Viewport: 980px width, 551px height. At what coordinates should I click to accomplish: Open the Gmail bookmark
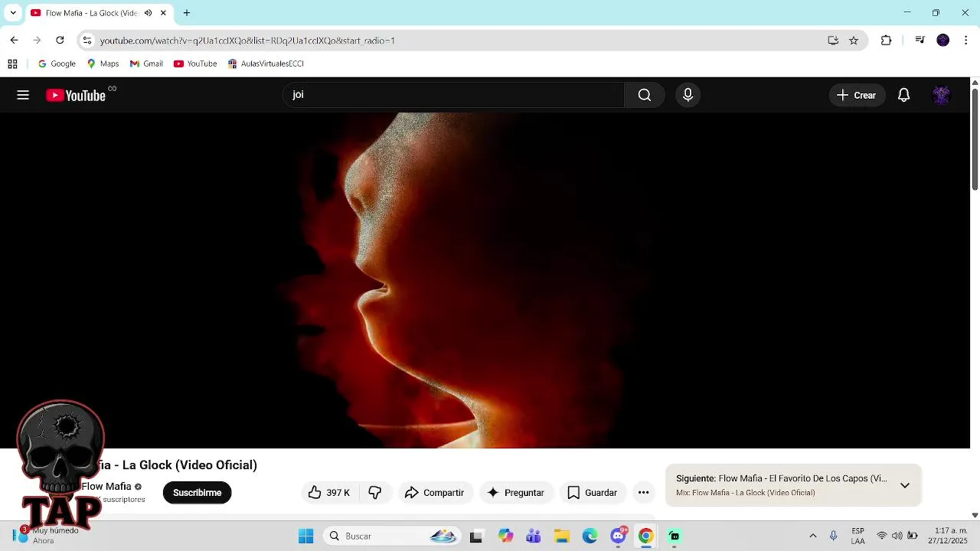point(146,64)
